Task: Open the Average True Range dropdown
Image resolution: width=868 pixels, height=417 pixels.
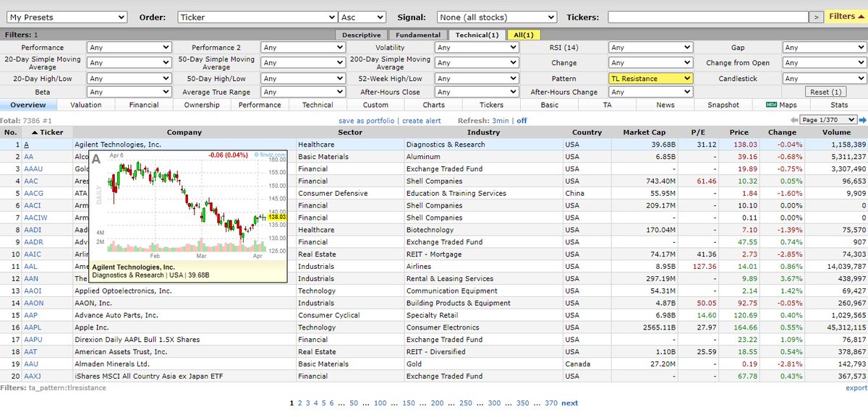Action: [302, 92]
